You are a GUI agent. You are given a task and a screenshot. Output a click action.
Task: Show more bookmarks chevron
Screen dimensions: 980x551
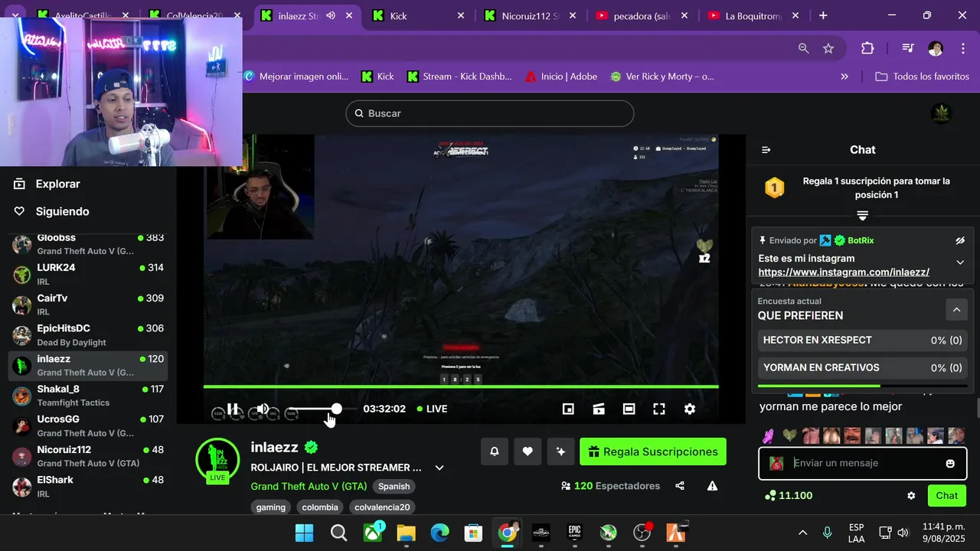click(844, 77)
